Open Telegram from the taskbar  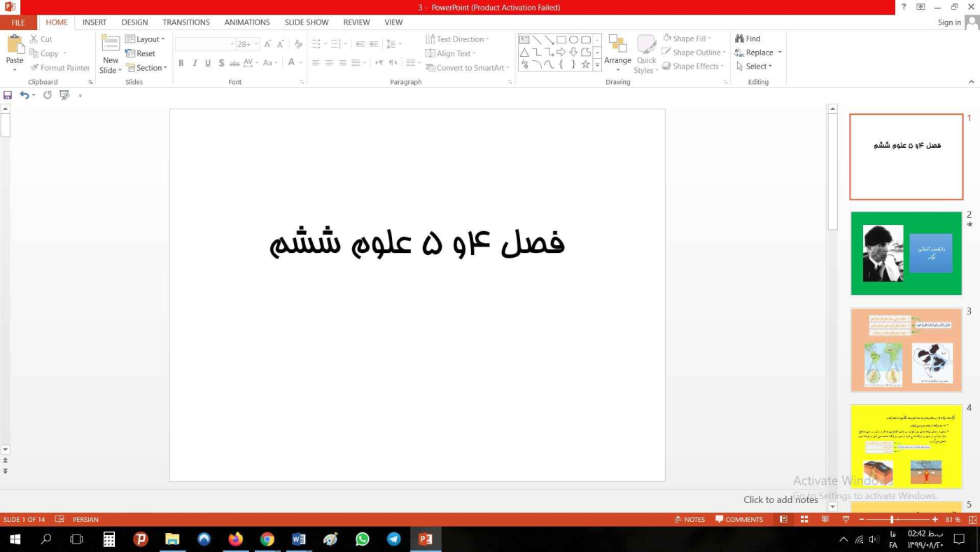[393, 539]
